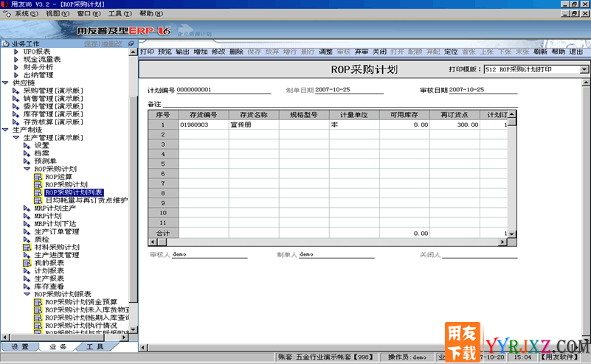Screen dimensions: 591x364
Task: Expand the 生产订单管理 node
Action: click(x=27, y=231)
